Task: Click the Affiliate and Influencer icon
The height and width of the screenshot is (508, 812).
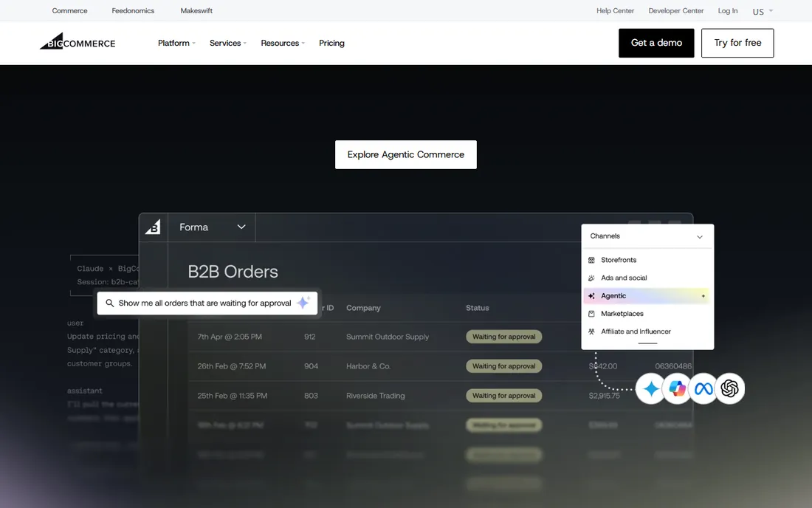Action: point(591,332)
